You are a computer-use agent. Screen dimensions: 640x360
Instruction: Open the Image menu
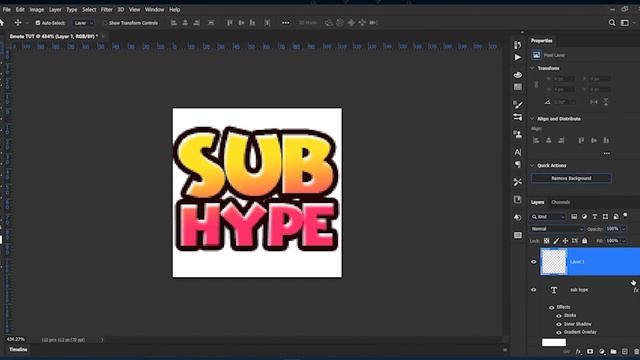[x=37, y=9]
